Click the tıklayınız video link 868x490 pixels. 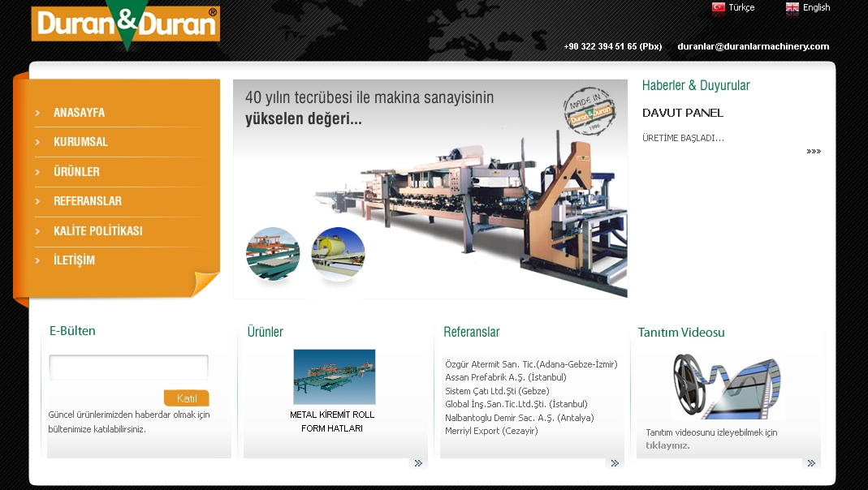click(x=667, y=445)
